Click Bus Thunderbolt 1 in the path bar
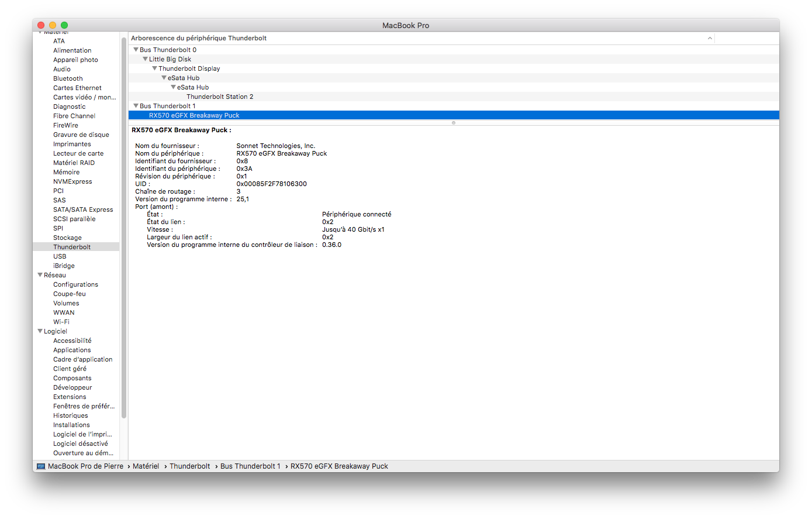 [250, 466]
